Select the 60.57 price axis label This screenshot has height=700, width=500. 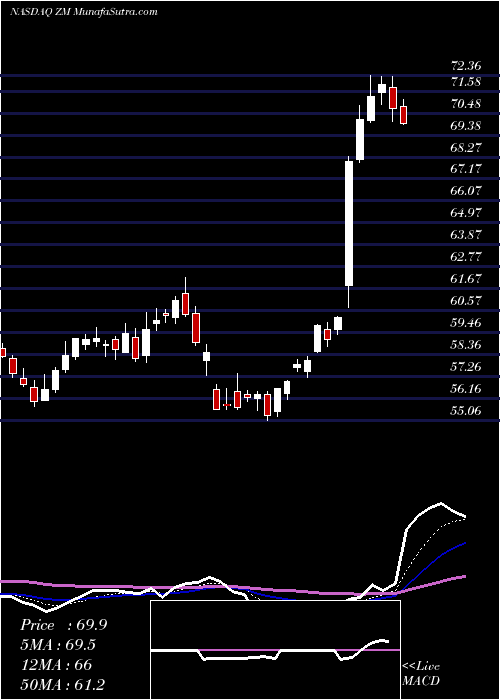466,300
